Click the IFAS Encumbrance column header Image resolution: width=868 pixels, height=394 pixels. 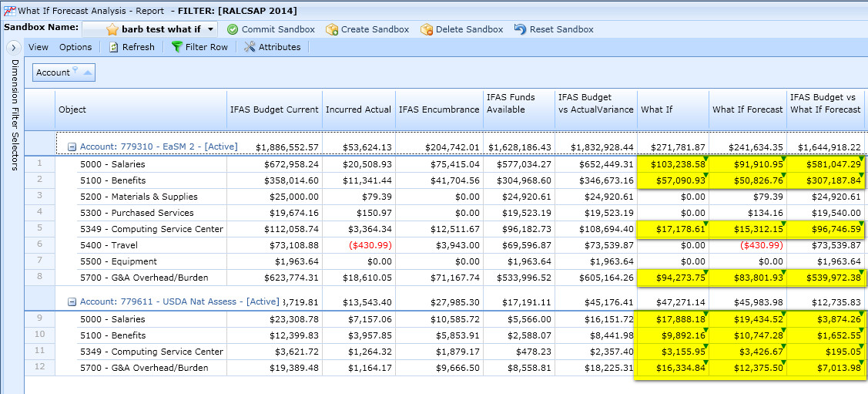click(x=439, y=109)
